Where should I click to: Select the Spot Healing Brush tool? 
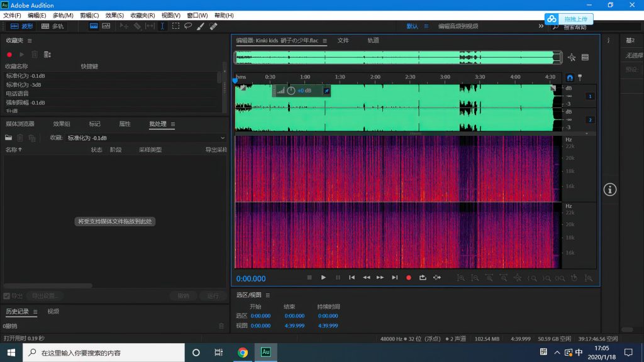point(214,26)
